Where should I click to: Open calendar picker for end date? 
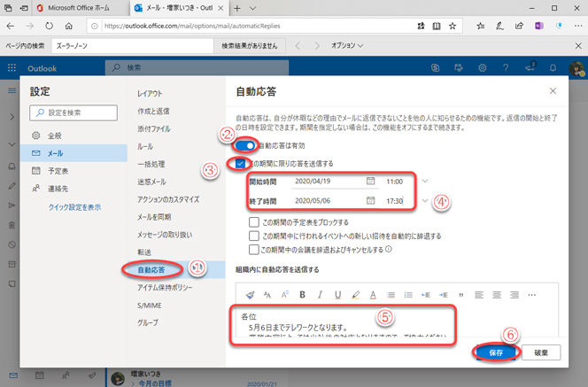370,201
